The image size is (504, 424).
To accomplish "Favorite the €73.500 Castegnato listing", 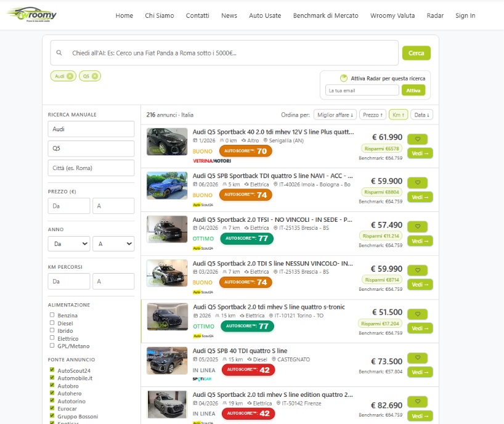I will coord(418,358).
